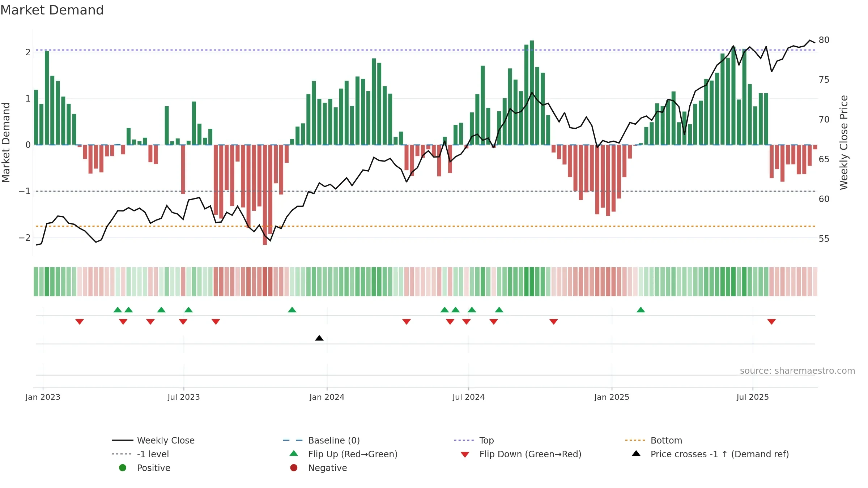This screenshot has width=868, height=488.
Task: Select the earliest green flip-up marker in 2023
Action: coord(118,310)
